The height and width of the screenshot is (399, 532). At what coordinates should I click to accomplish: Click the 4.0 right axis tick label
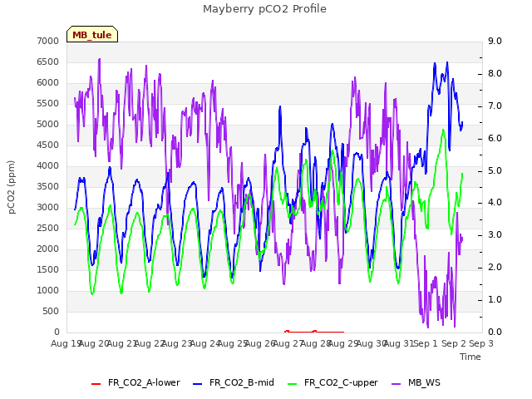coord(495,203)
